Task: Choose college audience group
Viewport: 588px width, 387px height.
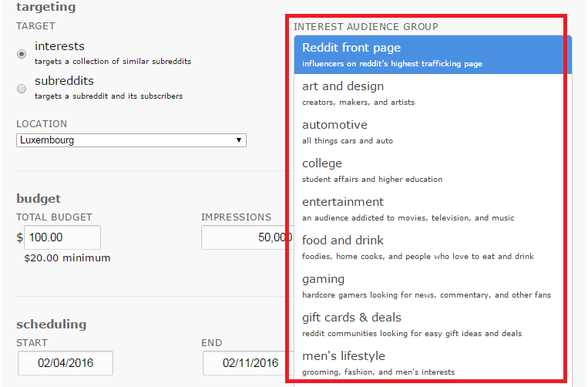Action: (433, 170)
